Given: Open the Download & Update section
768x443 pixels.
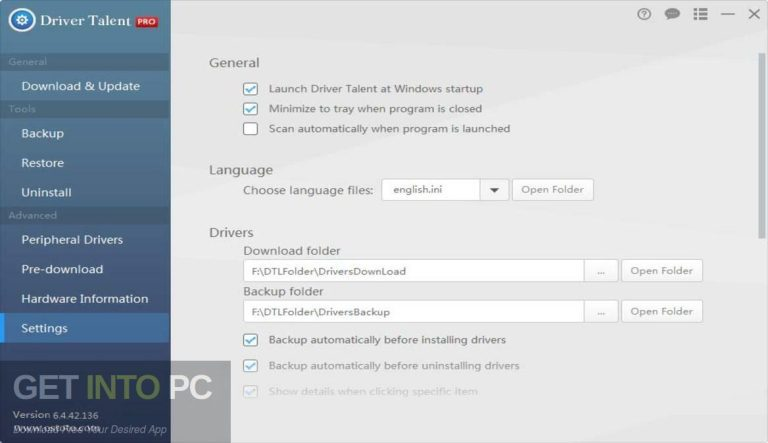Looking at the screenshot, I should point(80,86).
